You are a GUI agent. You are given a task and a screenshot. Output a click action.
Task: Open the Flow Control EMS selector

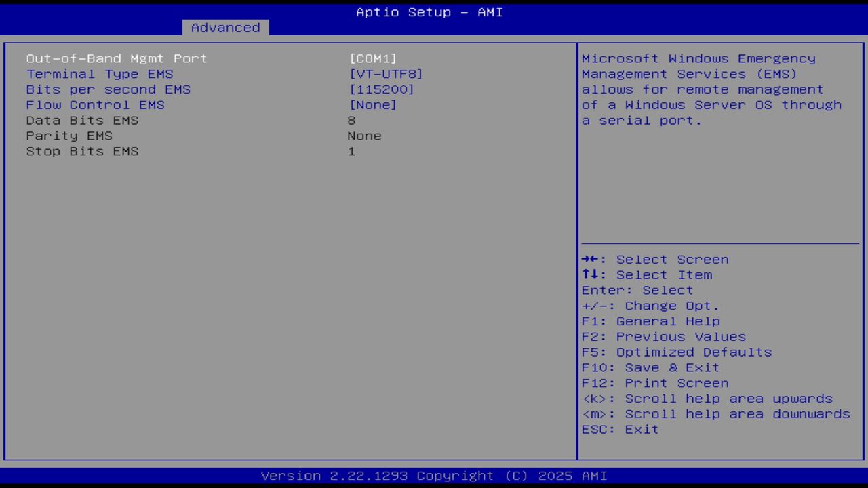click(x=95, y=105)
